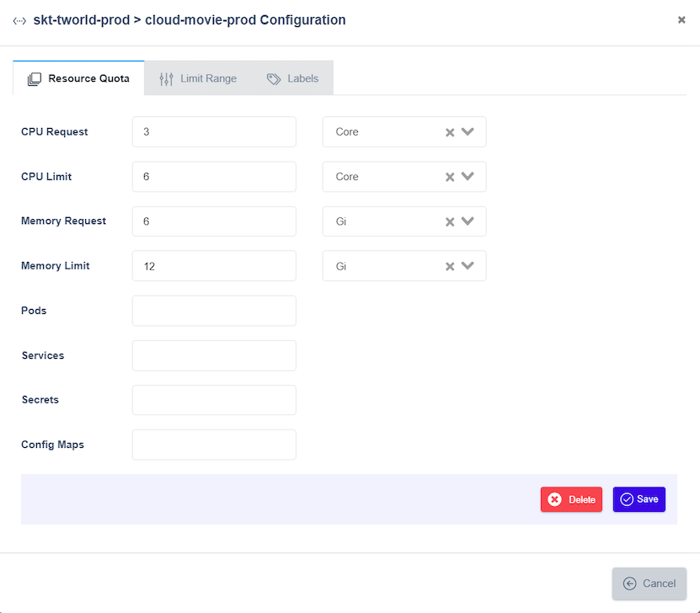Click the Pods input field

click(x=214, y=311)
